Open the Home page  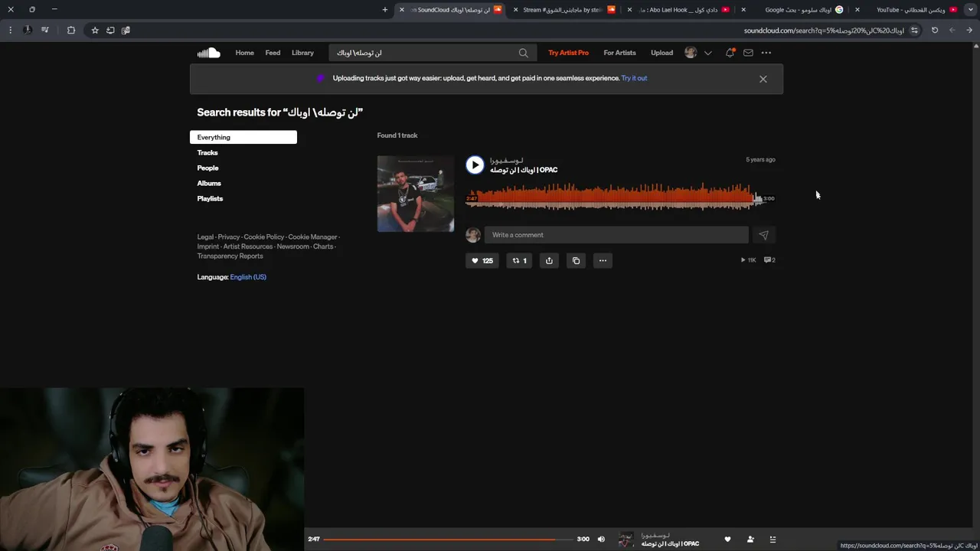point(244,53)
